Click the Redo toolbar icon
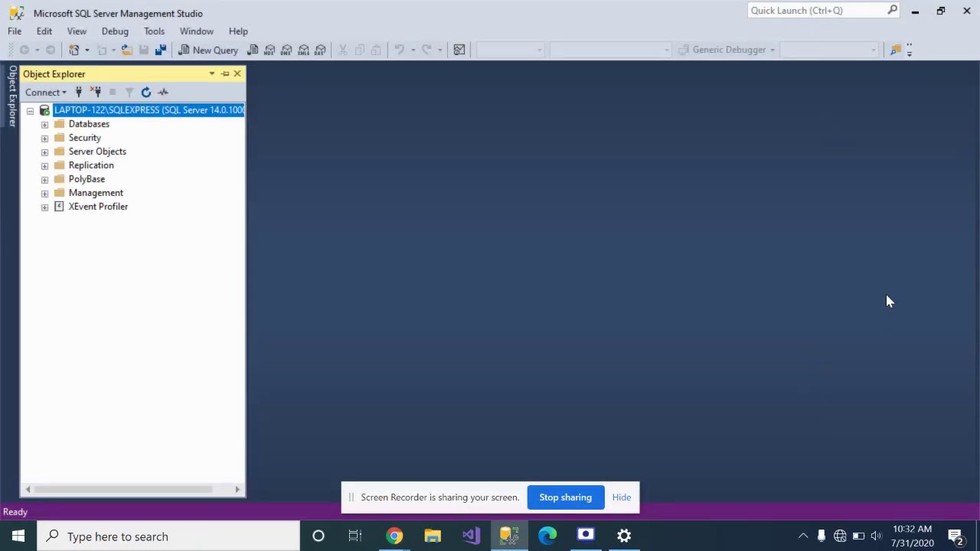The image size is (980, 551). [x=427, y=50]
